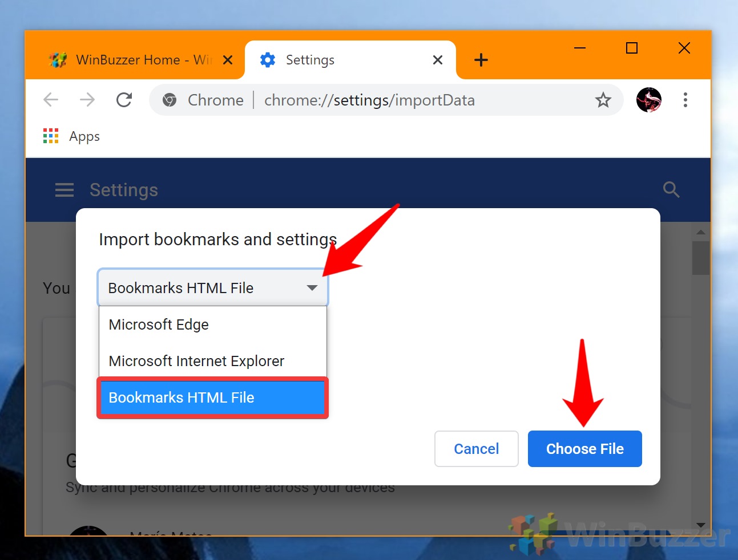Image resolution: width=738 pixels, height=560 pixels.
Task: Switch to the Settings tab
Action: 350,60
